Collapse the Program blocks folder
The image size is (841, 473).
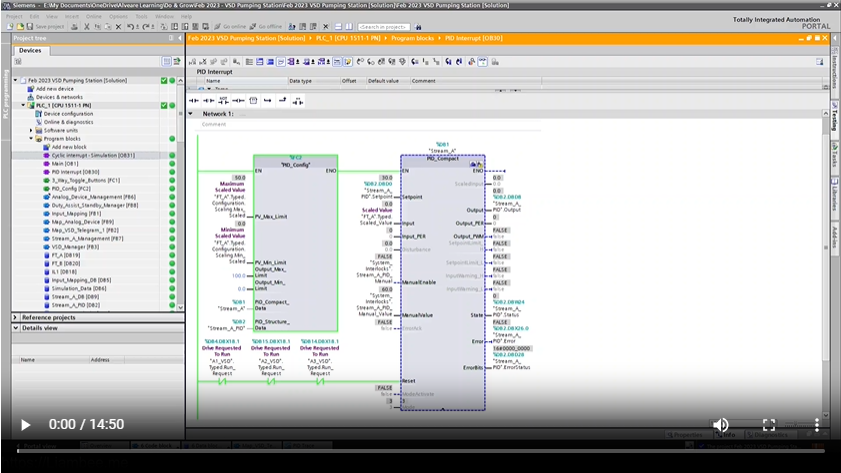point(31,138)
